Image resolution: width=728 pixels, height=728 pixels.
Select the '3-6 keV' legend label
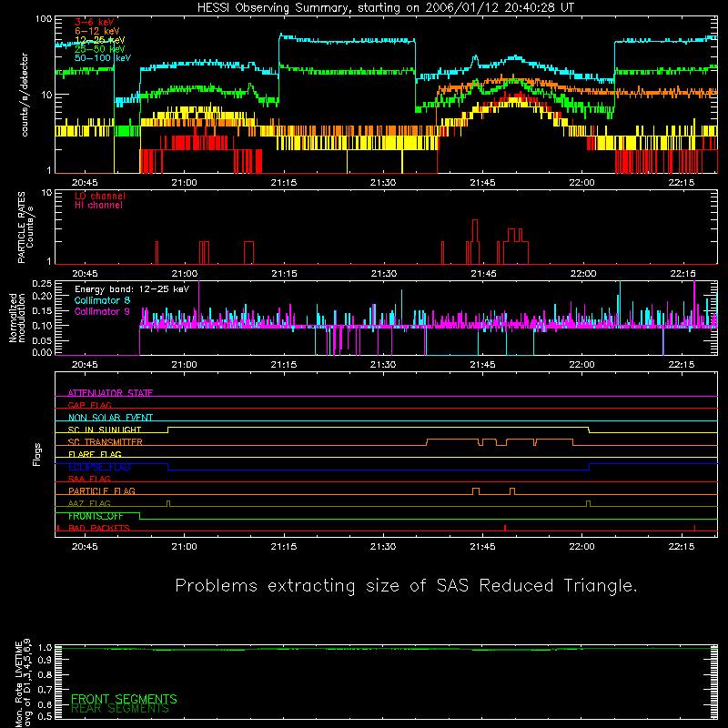tap(95, 22)
